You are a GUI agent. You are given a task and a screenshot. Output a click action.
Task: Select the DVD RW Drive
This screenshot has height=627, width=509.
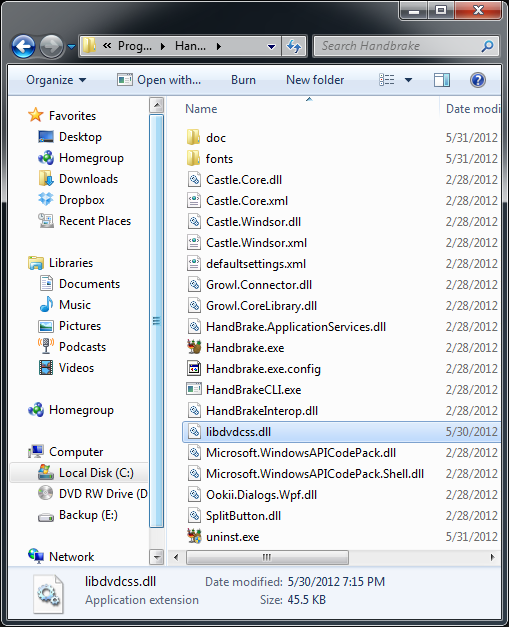click(92, 494)
